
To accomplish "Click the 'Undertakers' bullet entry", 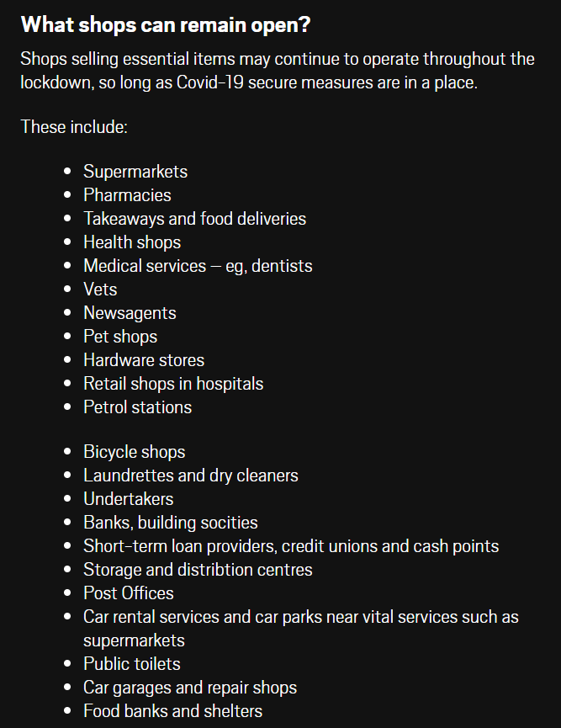I will (x=129, y=499).
